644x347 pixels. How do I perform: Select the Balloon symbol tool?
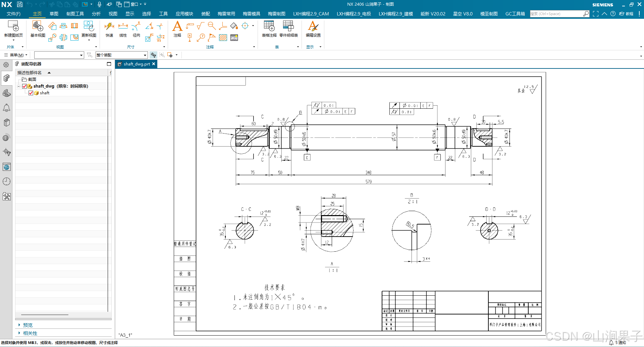click(x=201, y=38)
